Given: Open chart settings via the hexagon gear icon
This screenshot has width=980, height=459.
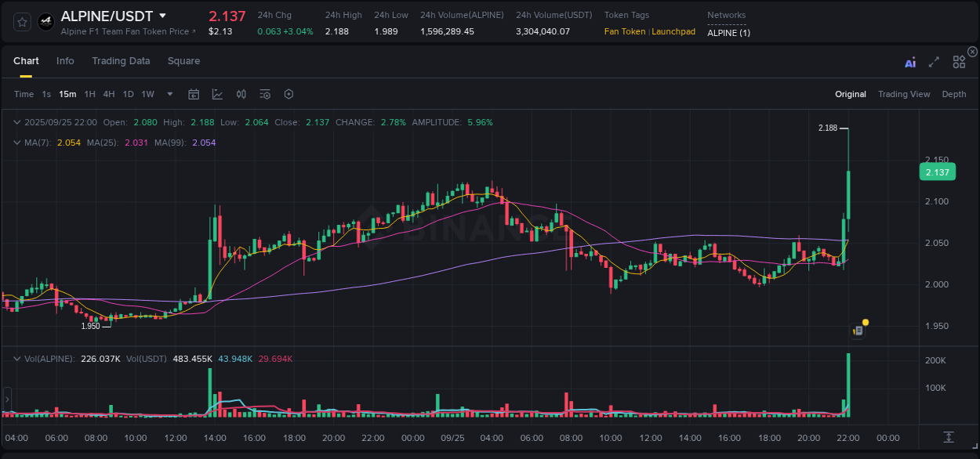Looking at the screenshot, I should [289, 94].
